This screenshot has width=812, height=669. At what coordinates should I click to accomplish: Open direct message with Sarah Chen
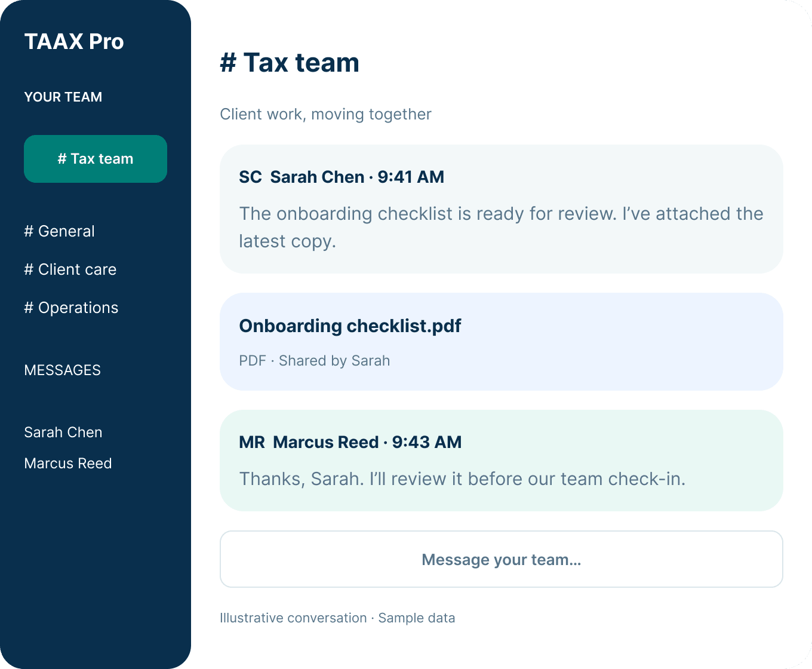(63, 432)
